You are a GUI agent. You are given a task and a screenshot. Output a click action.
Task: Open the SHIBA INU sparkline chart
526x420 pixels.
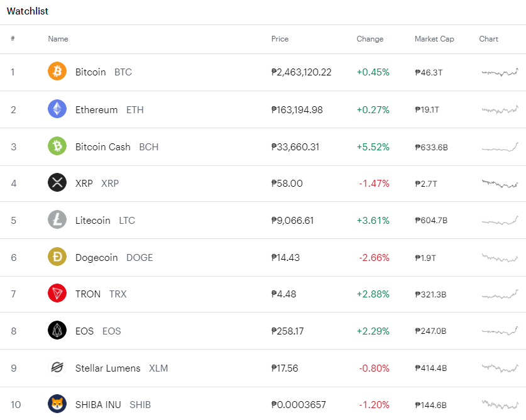point(500,404)
